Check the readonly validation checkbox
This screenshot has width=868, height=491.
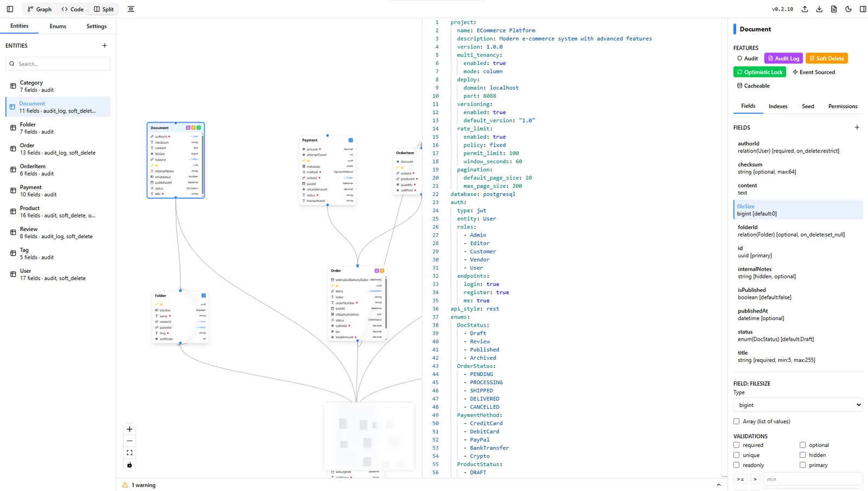(737, 465)
